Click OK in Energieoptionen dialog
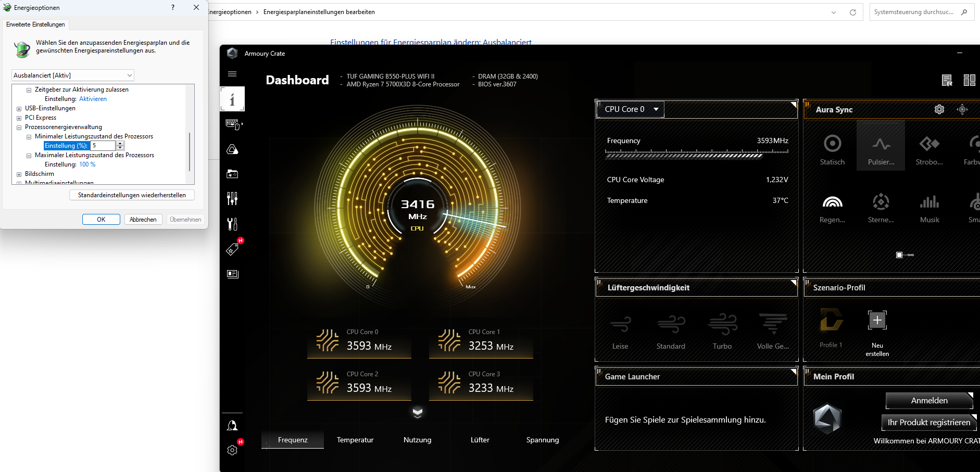This screenshot has width=980, height=472. [x=101, y=220]
